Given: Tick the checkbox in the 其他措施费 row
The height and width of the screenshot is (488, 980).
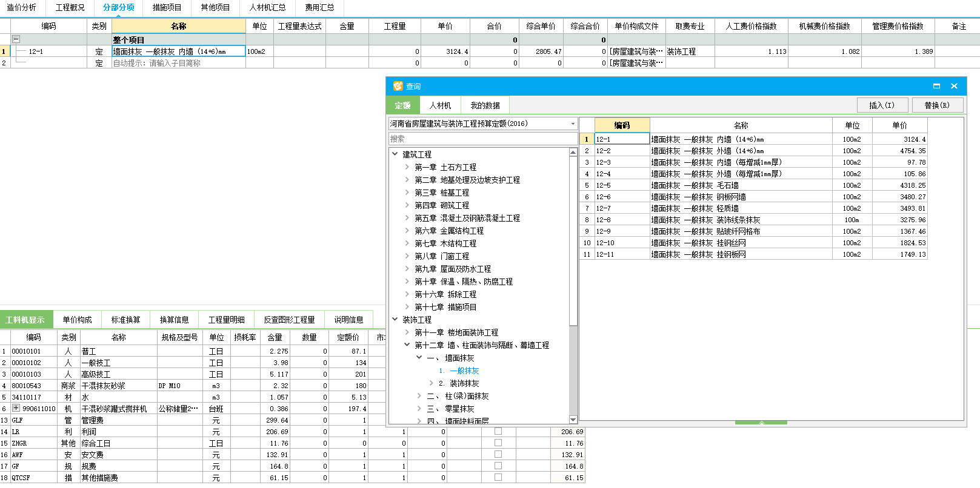Looking at the screenshot, I should point(498,477).
